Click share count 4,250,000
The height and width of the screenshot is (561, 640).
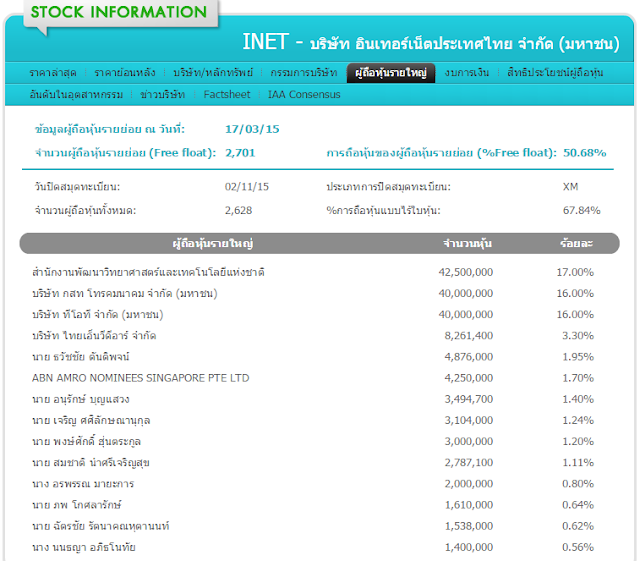[x=469, y=378]
